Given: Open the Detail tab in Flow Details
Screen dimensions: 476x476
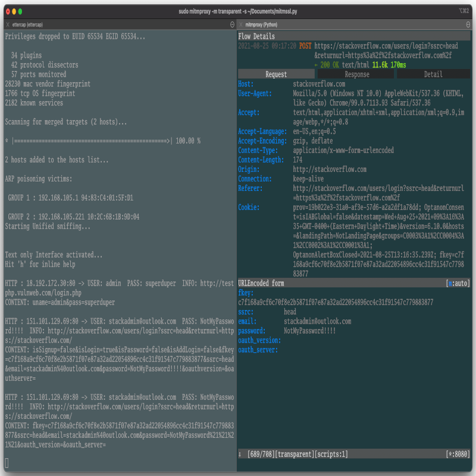Looking at the screenshot, I should pos(434,74).
